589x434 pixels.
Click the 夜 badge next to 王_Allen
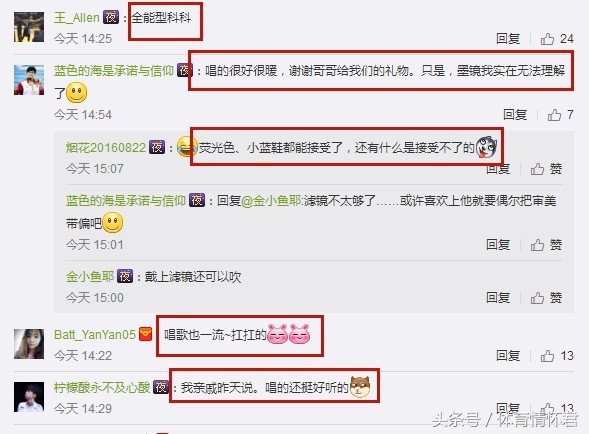point(111,17)
